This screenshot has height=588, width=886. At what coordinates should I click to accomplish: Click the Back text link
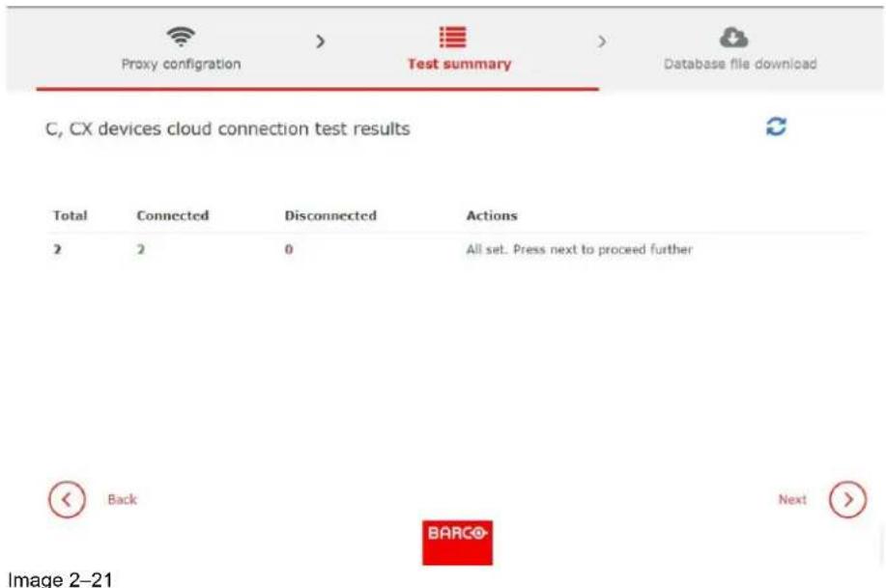pyautogui.click(x=122, y=499)
